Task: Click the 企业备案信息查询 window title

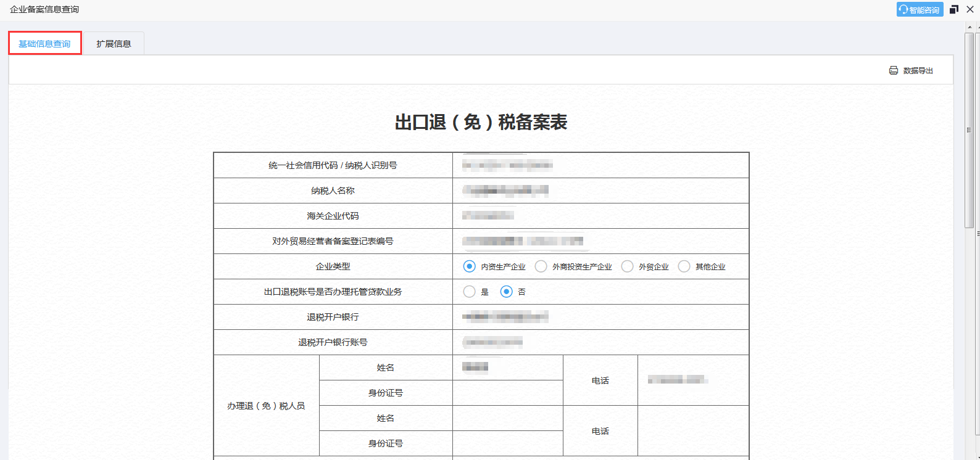Action: point(44,9)
